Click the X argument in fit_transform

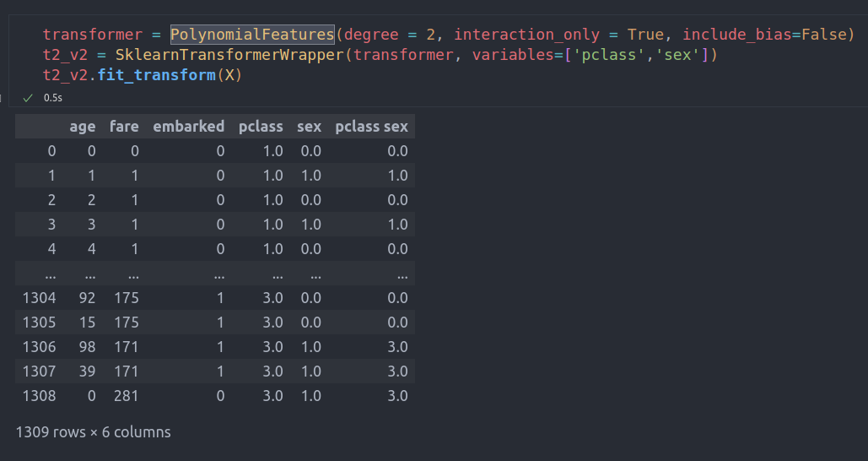[229, 75]
